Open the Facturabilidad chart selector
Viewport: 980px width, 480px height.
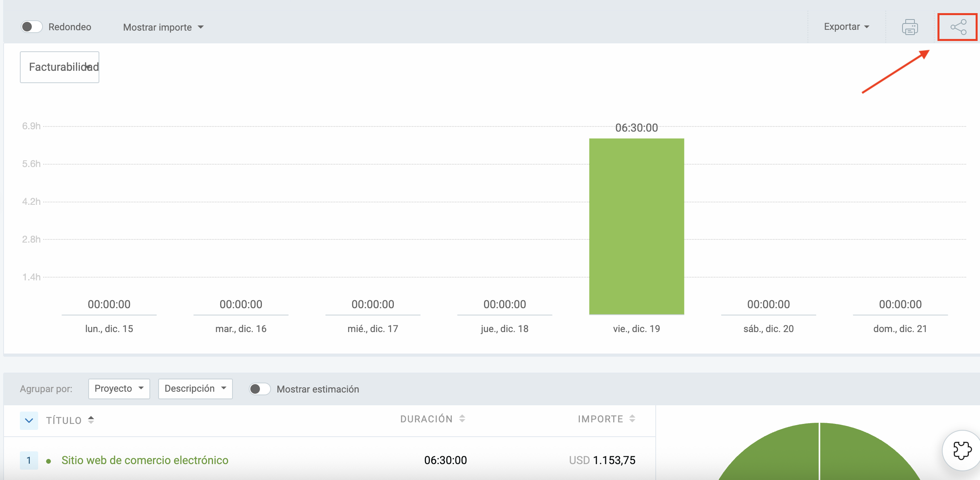pos(60,67)
